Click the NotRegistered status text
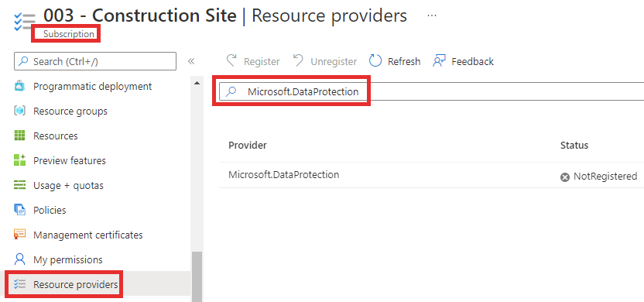644x302 pixels. [x=605, y=177]
